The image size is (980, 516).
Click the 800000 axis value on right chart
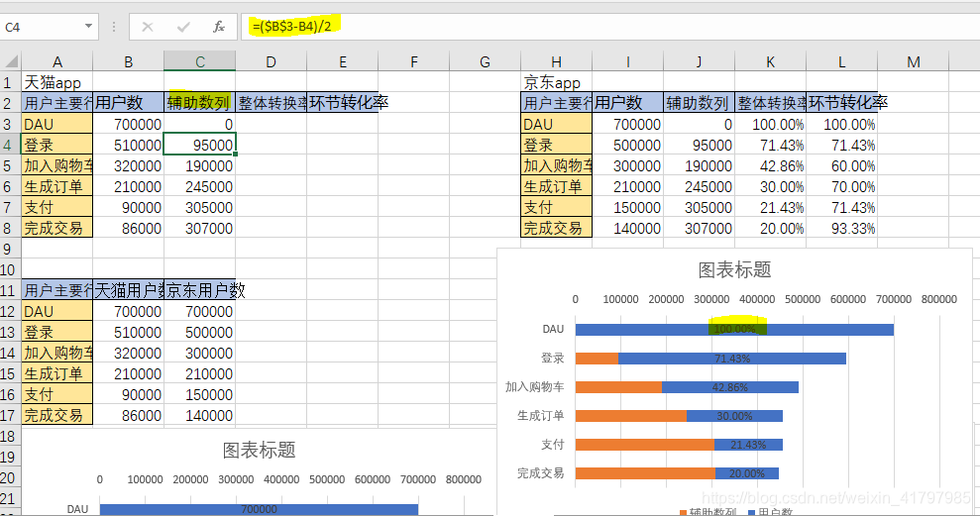point(938,299)
